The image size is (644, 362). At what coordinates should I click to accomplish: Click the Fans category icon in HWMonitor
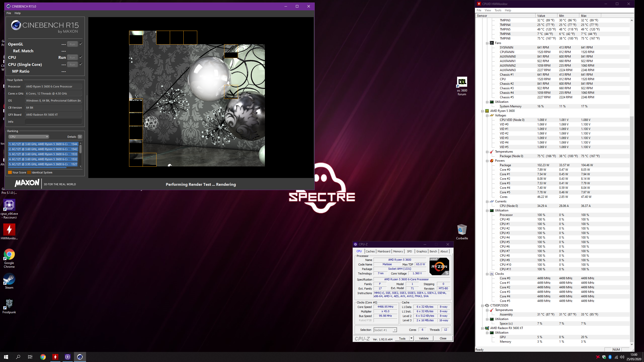click(492, 43)
